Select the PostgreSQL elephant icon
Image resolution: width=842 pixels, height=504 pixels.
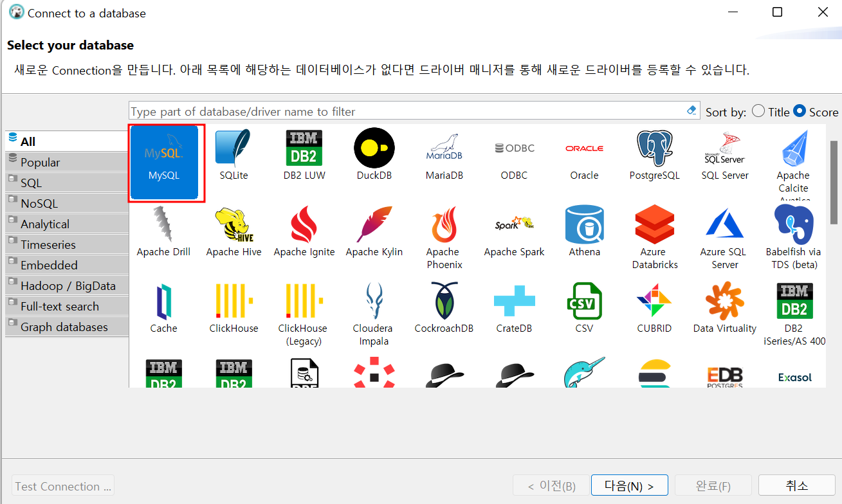pyautogui.click(x=654, y=155)
